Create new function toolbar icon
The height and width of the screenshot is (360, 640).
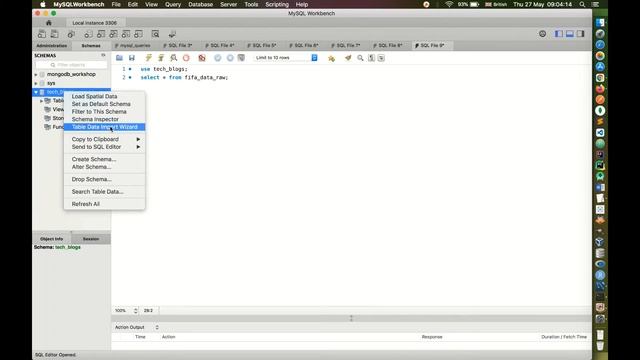point(138,34)
